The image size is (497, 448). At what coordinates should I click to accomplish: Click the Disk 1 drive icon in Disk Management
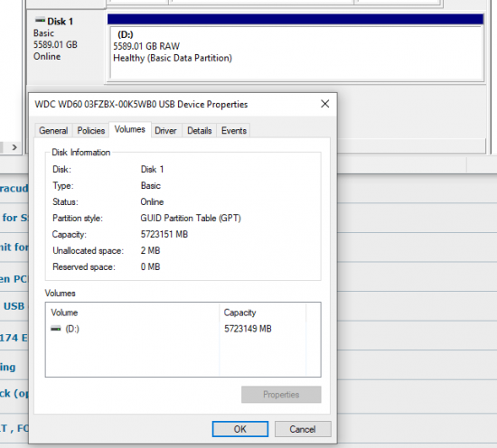[40, 20]
